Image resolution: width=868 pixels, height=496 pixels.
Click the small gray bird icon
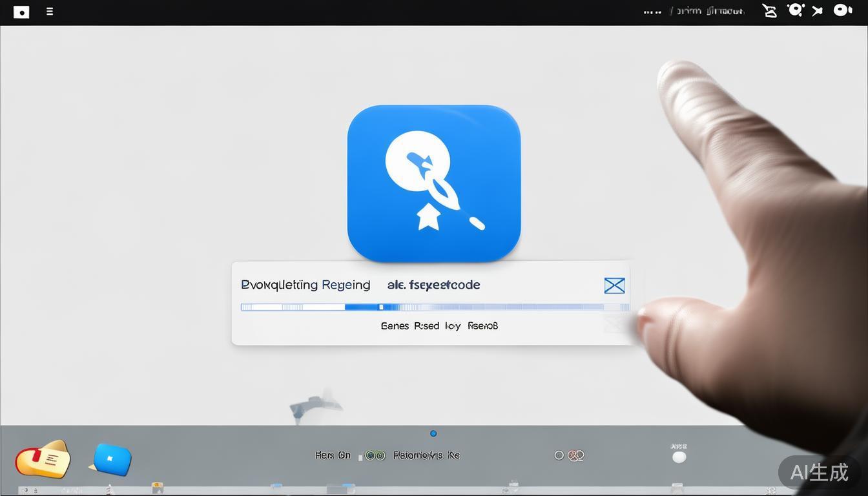[315, 406]
